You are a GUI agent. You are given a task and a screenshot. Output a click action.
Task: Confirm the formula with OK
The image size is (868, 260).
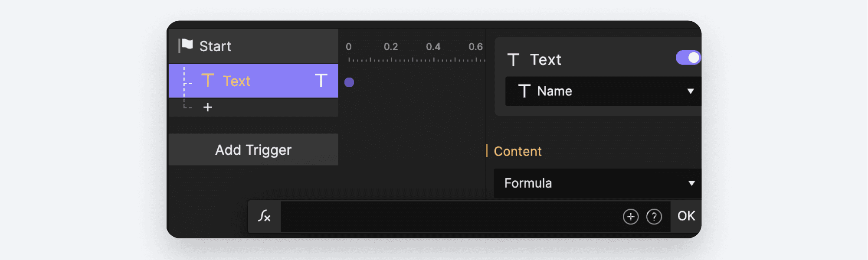685,215
